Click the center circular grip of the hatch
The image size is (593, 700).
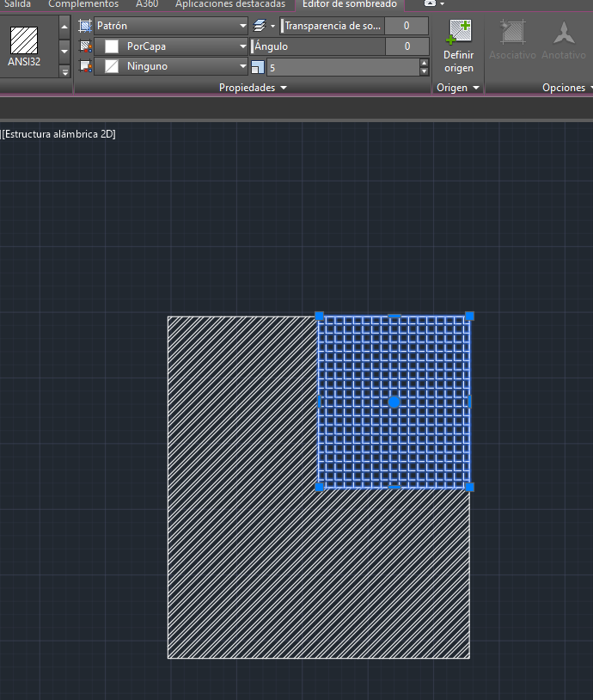pyautogui.click(x=394, y=402)
